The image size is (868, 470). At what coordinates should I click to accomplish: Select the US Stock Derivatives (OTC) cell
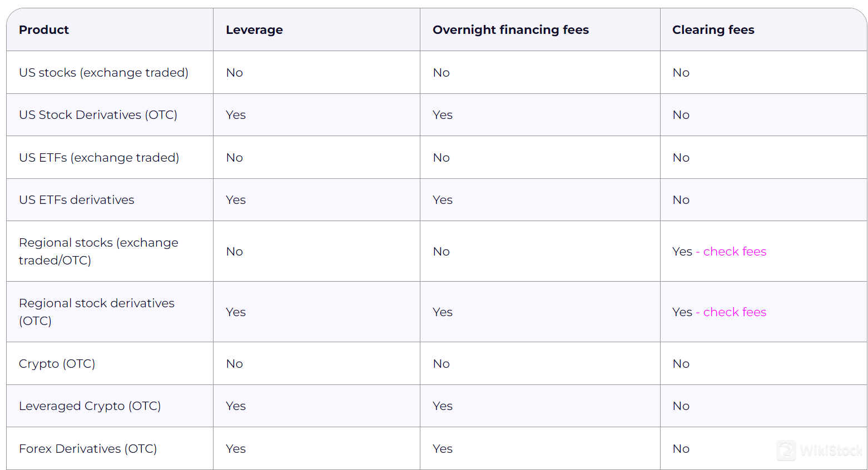coord(98,115)
